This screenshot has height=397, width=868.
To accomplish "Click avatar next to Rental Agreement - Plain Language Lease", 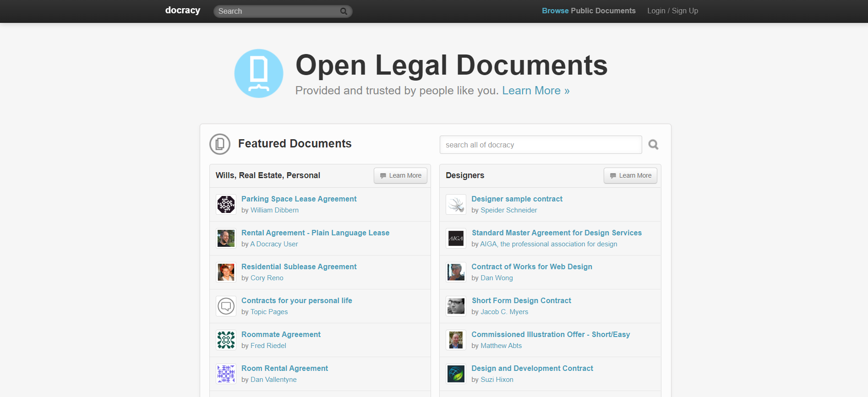I will tap(226, 239).
